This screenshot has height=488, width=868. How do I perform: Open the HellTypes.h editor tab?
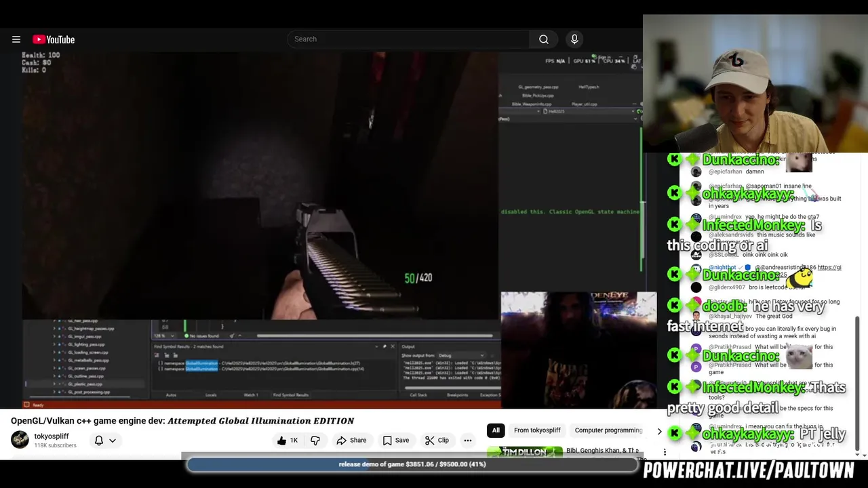[x=589, y=87]
